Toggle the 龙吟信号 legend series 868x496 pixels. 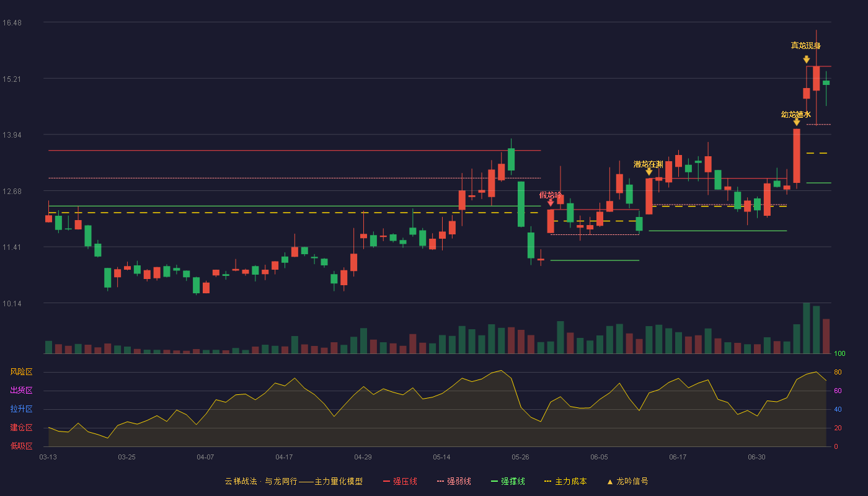pyautogui.click(x=627, y=481)
